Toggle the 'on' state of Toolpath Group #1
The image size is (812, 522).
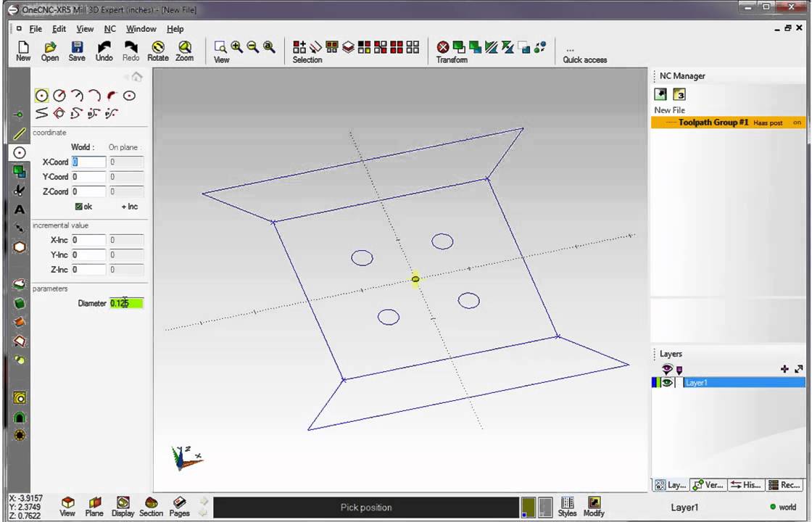click(797, 123)
